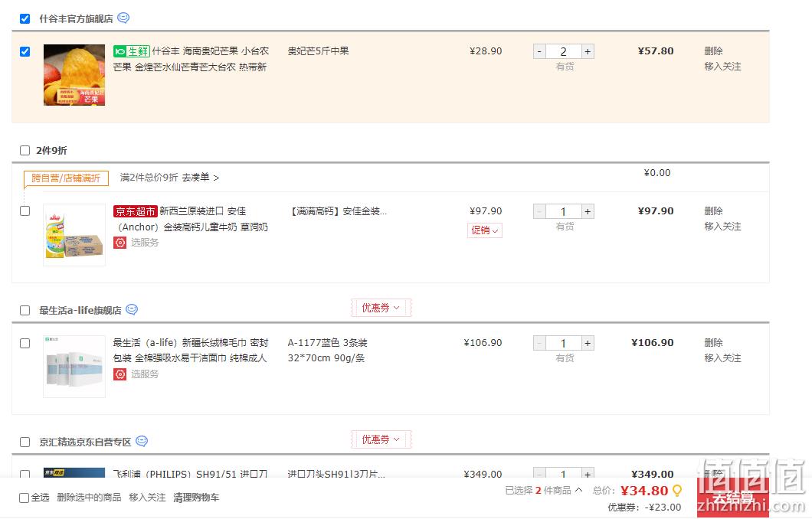Open the 京汇精选京东自营专区 store link
The width and height of the screenshot is (812, 519).
click(85, 442)
